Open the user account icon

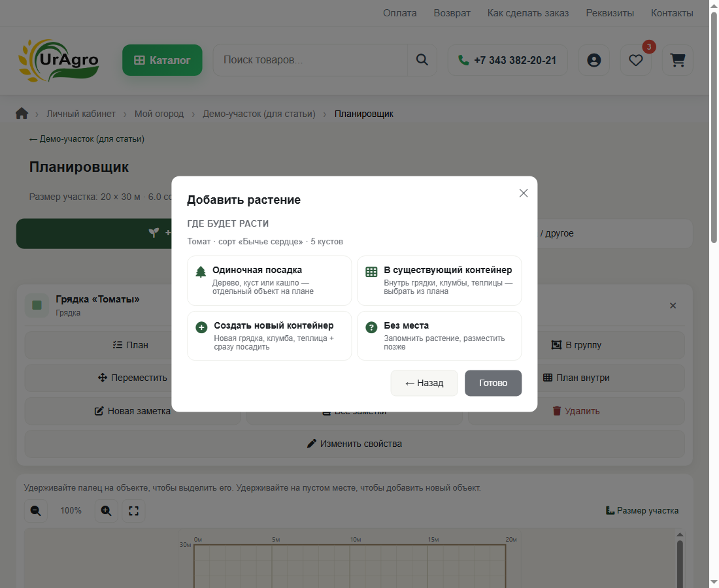594,60
